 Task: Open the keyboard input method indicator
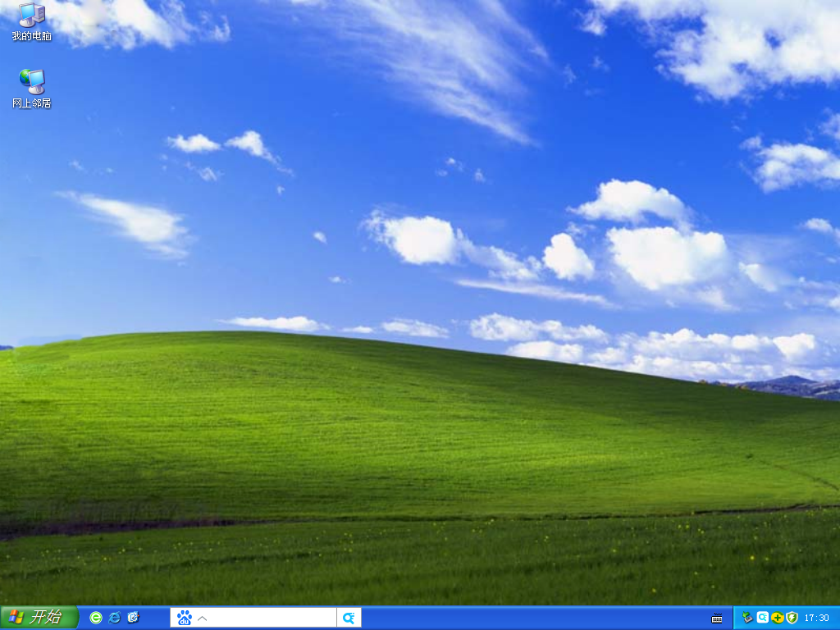click(x=717, y=618)
